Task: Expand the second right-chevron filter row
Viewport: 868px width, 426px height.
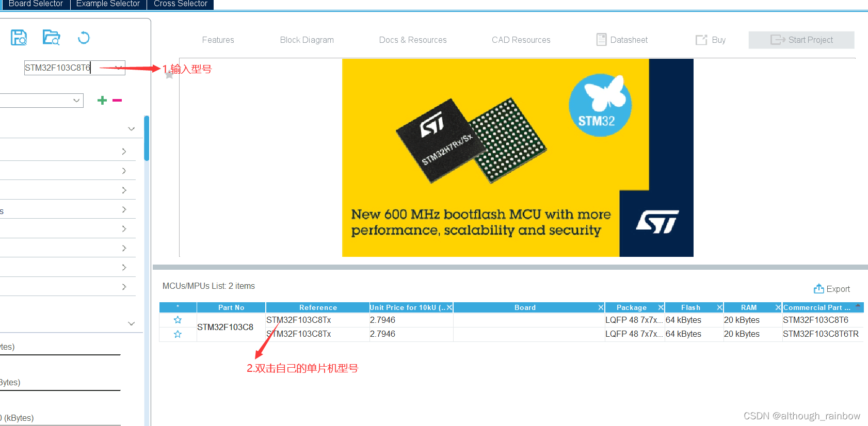Action: tap(124, 171)
